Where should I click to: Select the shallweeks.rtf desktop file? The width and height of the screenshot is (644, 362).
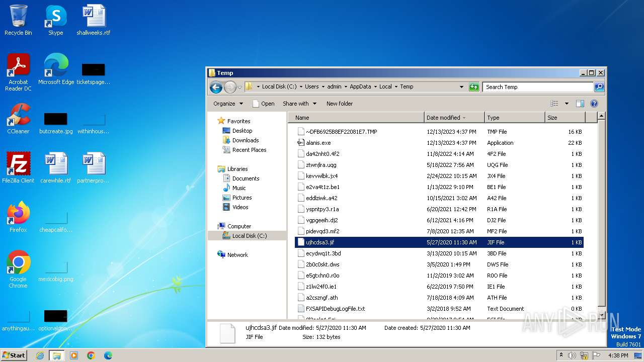click(94, 20)
